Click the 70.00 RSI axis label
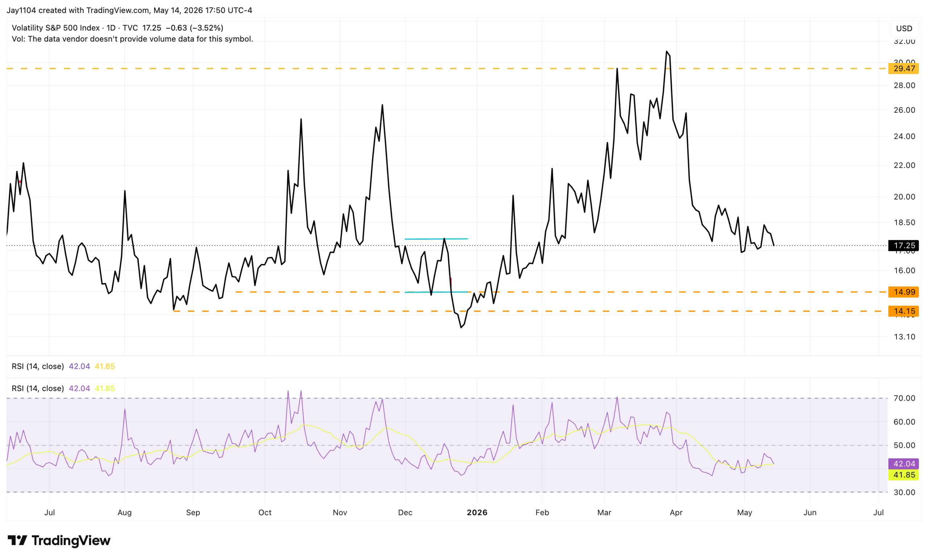Image resolution: width=928 pixels, height=560 pixels. tap(904, 398)
